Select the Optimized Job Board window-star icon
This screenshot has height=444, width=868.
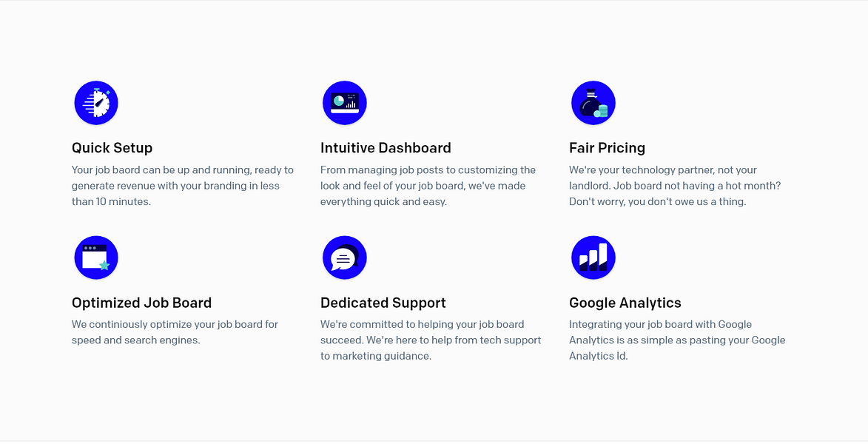[96, 258]
